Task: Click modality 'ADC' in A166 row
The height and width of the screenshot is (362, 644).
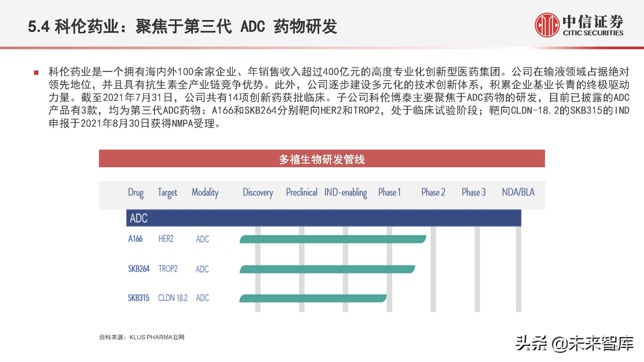Action: pos(203,239)
